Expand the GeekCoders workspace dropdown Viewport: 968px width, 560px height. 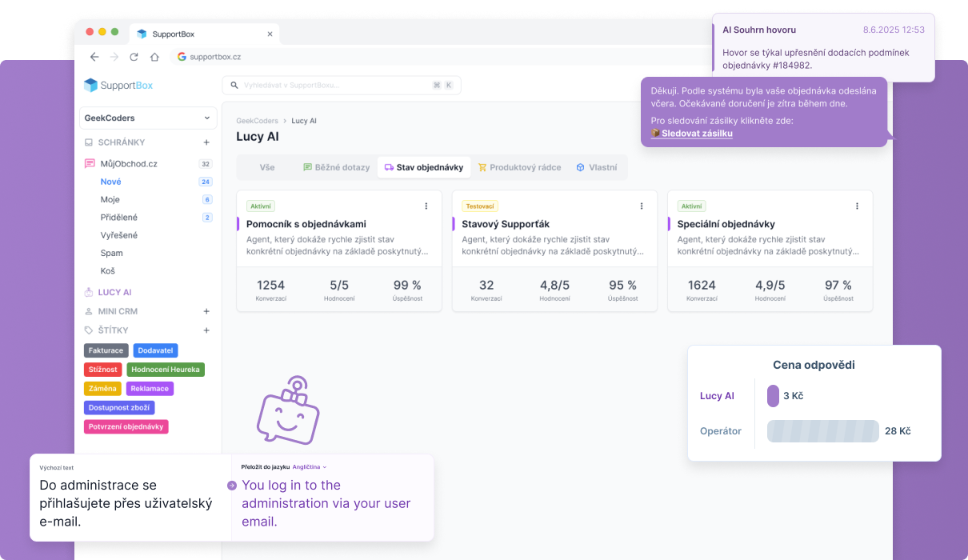pyautogui.click(x=148, y=118)
